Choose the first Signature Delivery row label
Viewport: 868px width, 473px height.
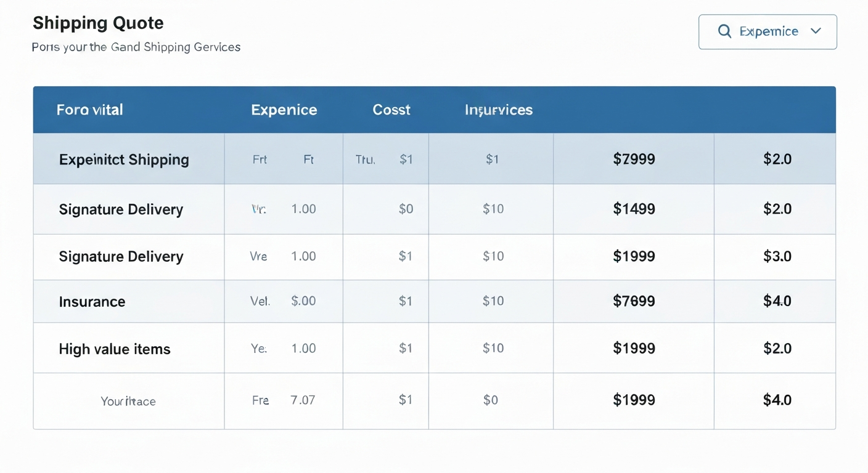pyautogui.click(x=121, y=209)
